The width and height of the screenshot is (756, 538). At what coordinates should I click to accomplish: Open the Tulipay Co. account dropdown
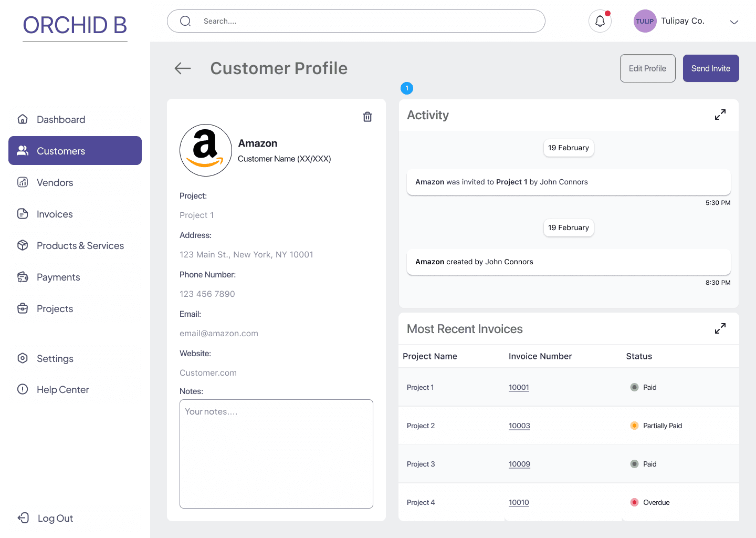tap(734, 22)
